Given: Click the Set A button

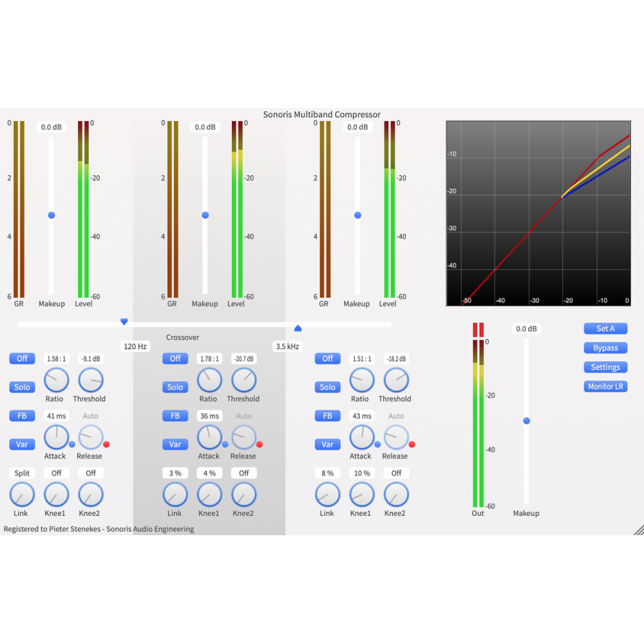Looking at the screenshot, I should pos(605,328).
